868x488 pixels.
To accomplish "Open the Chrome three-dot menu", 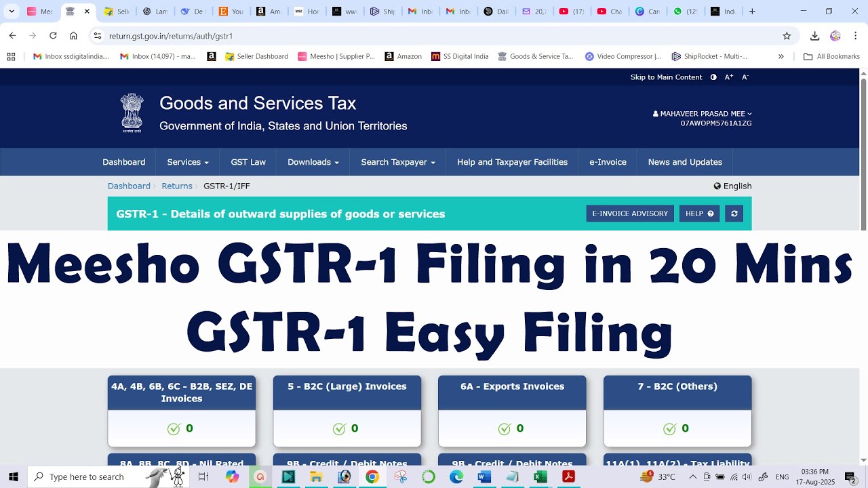I will [x=856, y=36].
